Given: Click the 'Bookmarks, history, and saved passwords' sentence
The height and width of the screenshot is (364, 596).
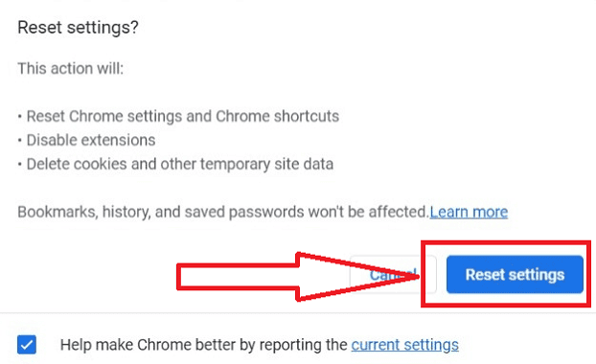Looking at the screenshot, I should (223, 212).
